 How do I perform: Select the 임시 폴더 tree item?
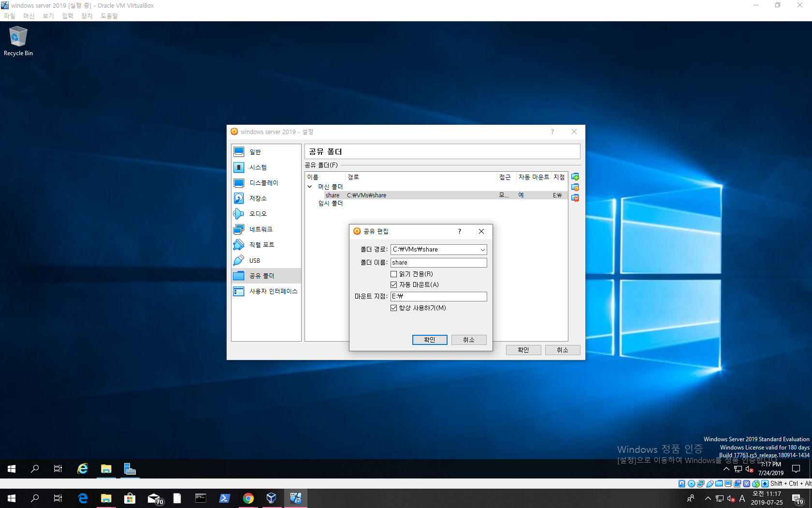[x=331, y=204]
